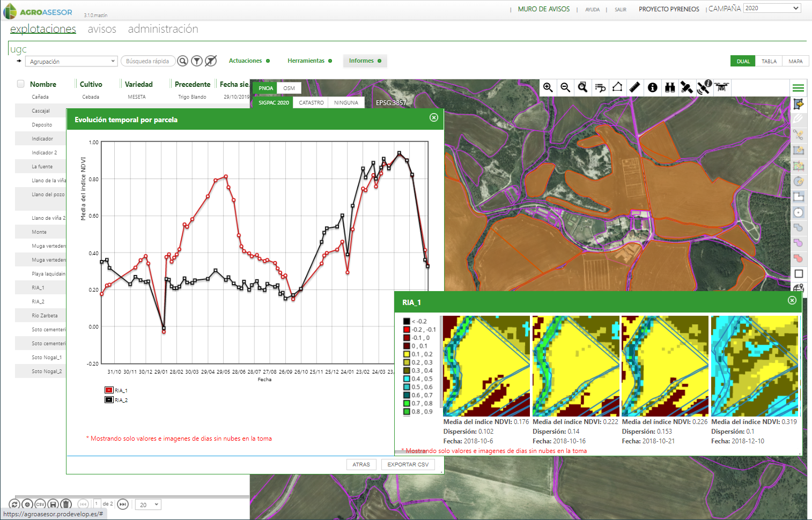Switch to TABLA view

click(x=769, y=61)
